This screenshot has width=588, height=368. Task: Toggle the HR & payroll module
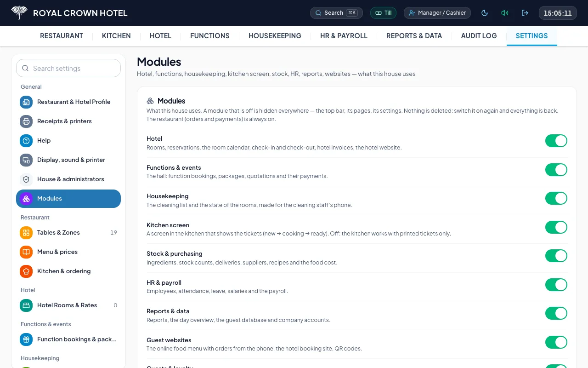(x=556, y=285)
